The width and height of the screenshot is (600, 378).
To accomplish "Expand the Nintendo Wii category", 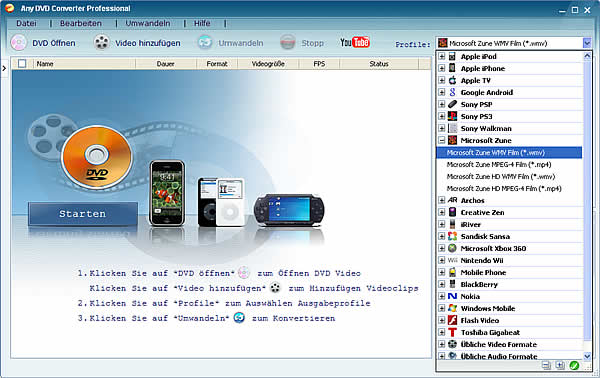I will tap(442, 260).
